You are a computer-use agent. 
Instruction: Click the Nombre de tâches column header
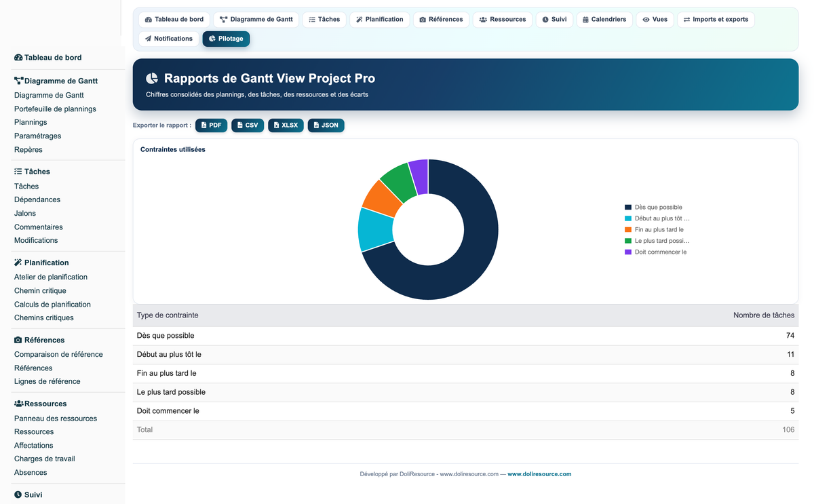(x=764, y=315)
